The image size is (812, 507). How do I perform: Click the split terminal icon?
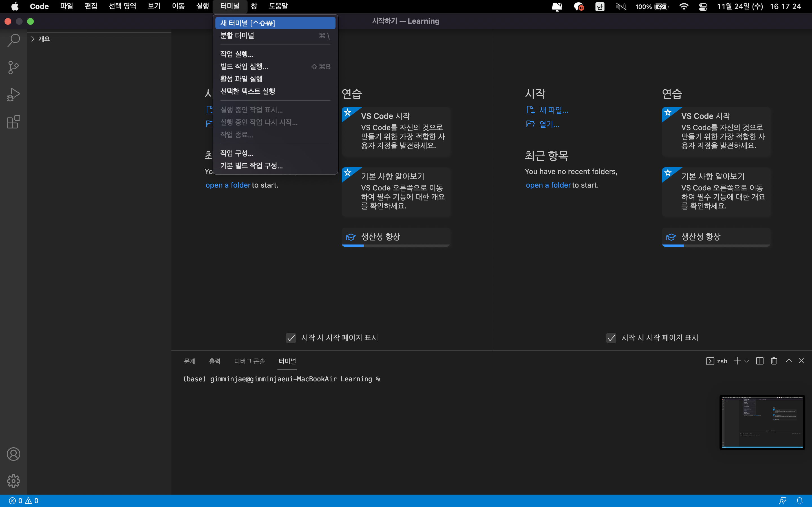pos(760,361)
